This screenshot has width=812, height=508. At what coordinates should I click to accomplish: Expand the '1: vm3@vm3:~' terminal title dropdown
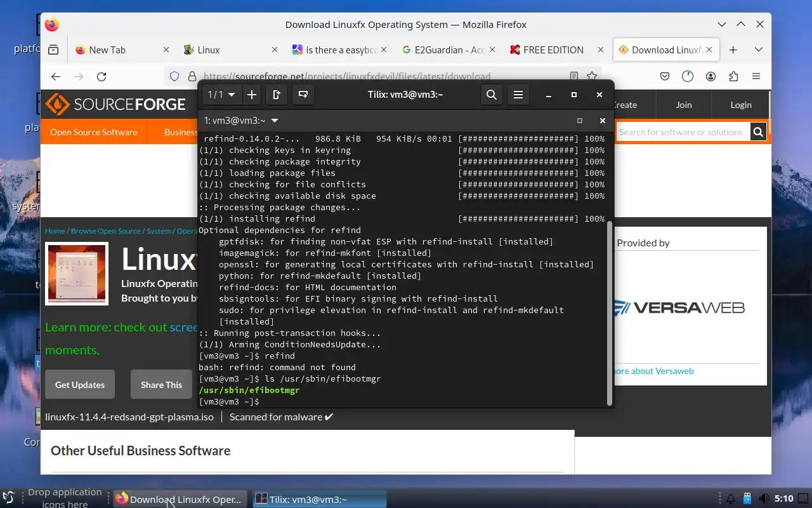241,121
